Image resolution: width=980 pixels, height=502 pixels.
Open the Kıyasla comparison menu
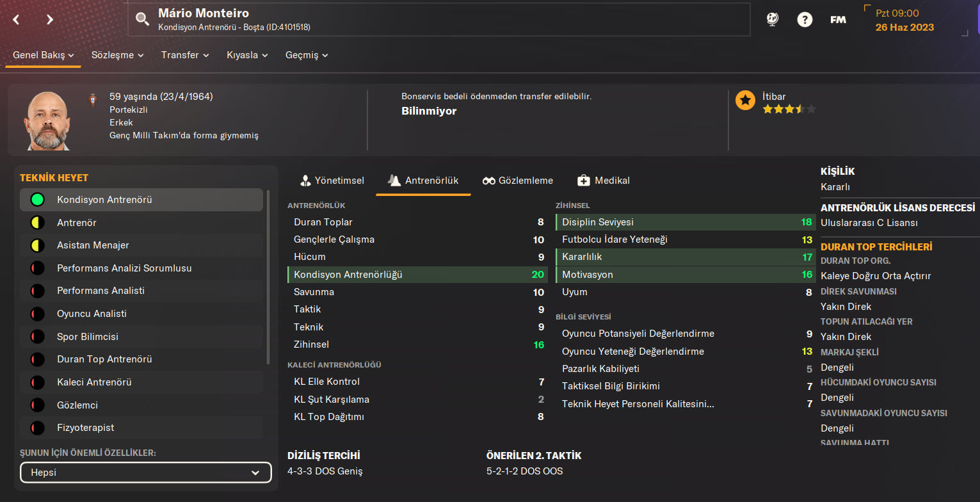247,55
